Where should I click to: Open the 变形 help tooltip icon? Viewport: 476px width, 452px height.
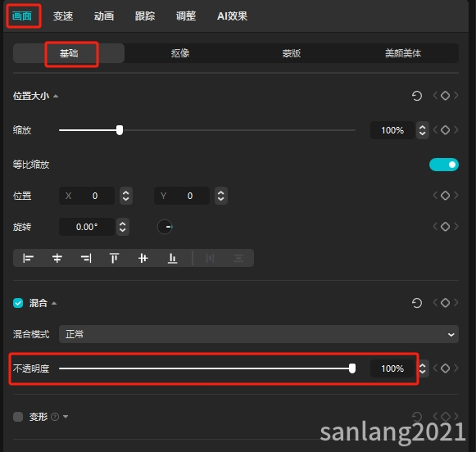(55, 417)
